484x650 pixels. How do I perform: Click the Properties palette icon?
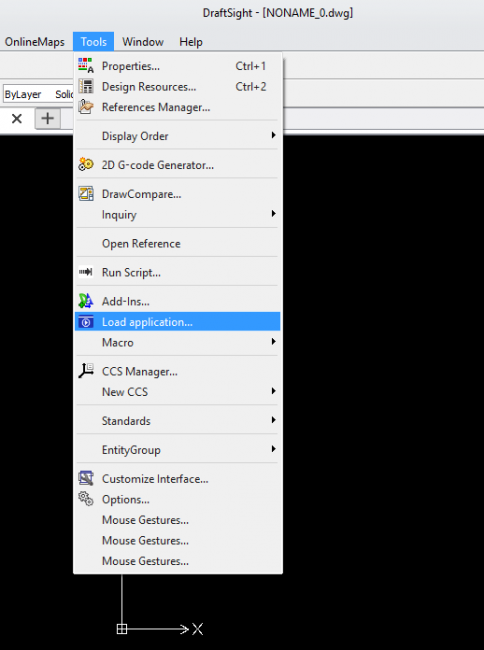86,65
